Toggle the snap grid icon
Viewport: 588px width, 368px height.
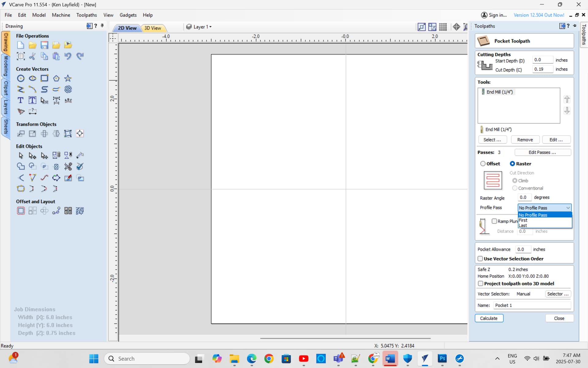pyautogui.click(x=443, y=27)
